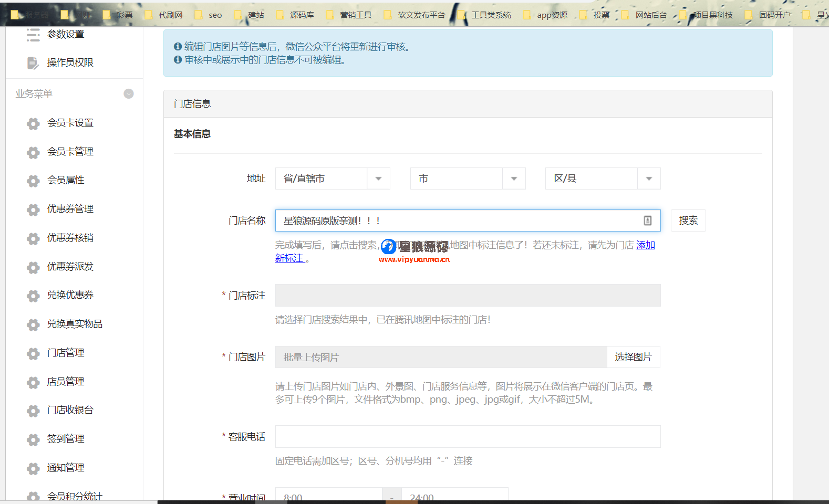This screenshot has width=829, height=504.
Task: Open 会员卡设置 menu entry
Action: pyautogui.click(x=70, y=123)
